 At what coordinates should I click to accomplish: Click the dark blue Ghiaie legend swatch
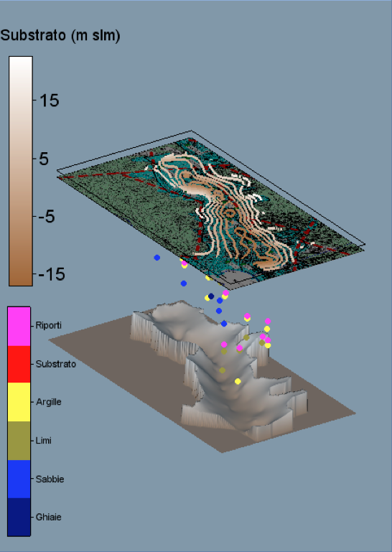pyautogui.click(x=19, y=517)
